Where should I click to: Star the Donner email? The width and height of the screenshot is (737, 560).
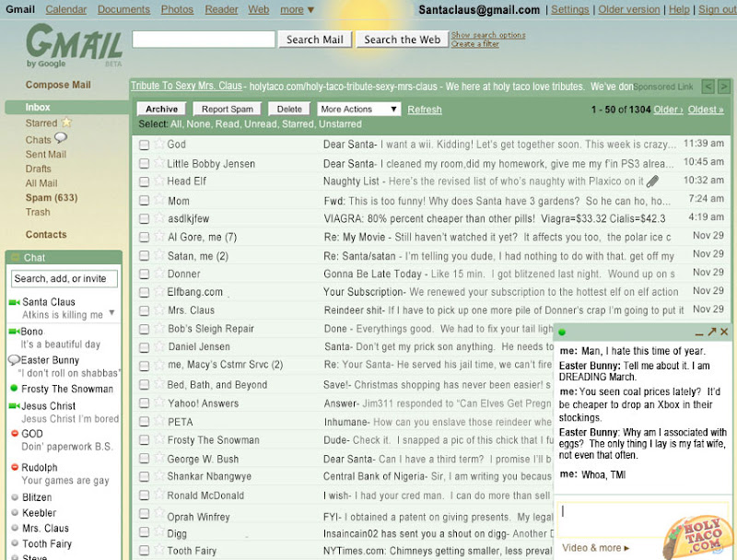click(159, 273)
